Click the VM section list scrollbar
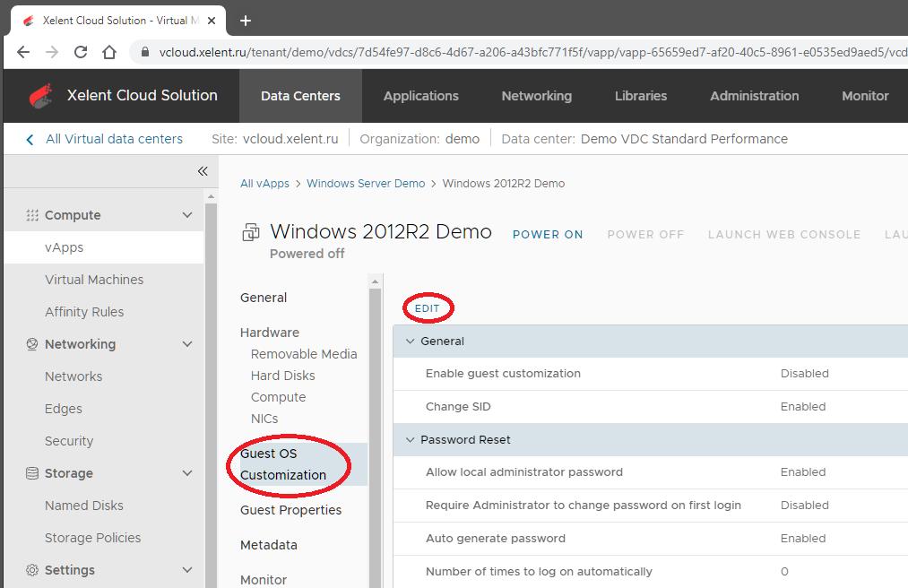908x588 pixels. pyautogui.click(x=375, y=437)
